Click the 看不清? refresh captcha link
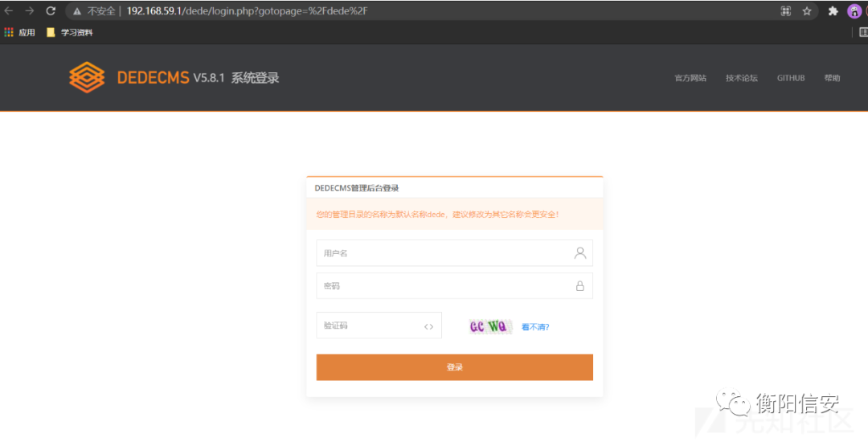The width and height of the screenshot is (868, 442). pyautogui.click(x=535, y=327)
